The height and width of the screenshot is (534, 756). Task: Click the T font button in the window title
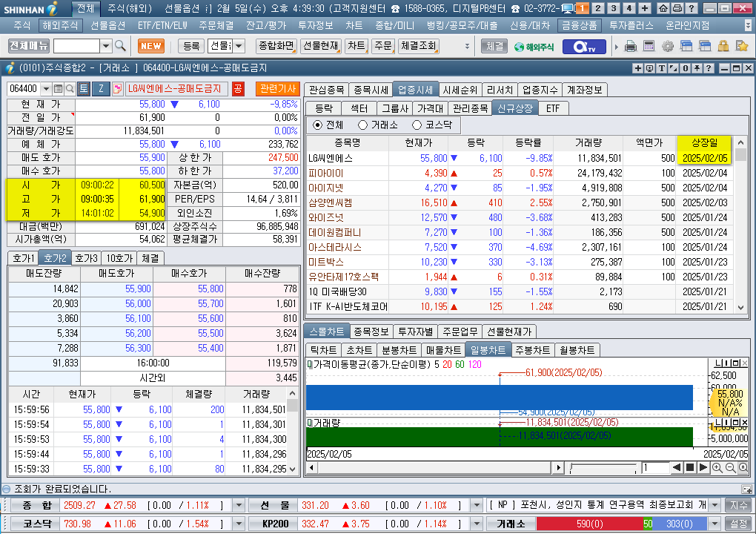pyautogui.click(x=661, y=68)
